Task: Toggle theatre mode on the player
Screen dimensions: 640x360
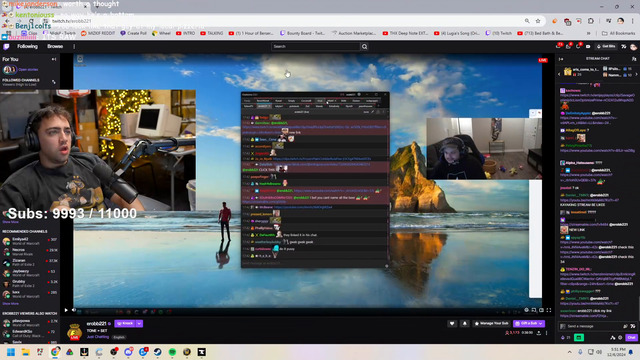Action: (x=542, y=310)
